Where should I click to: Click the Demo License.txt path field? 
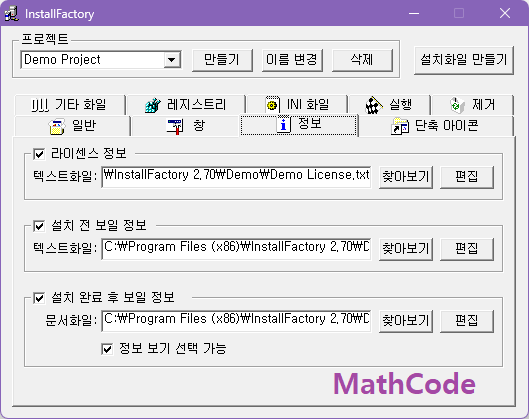[x=236, y=177]
